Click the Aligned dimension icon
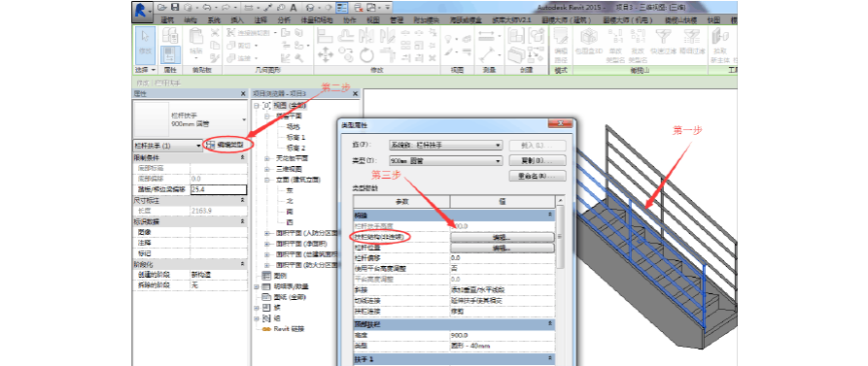 pos(488,35)
